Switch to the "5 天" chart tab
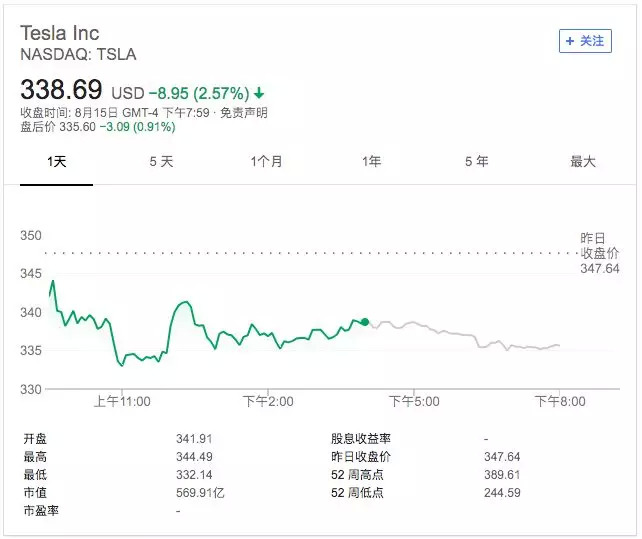 coord(161,161)
